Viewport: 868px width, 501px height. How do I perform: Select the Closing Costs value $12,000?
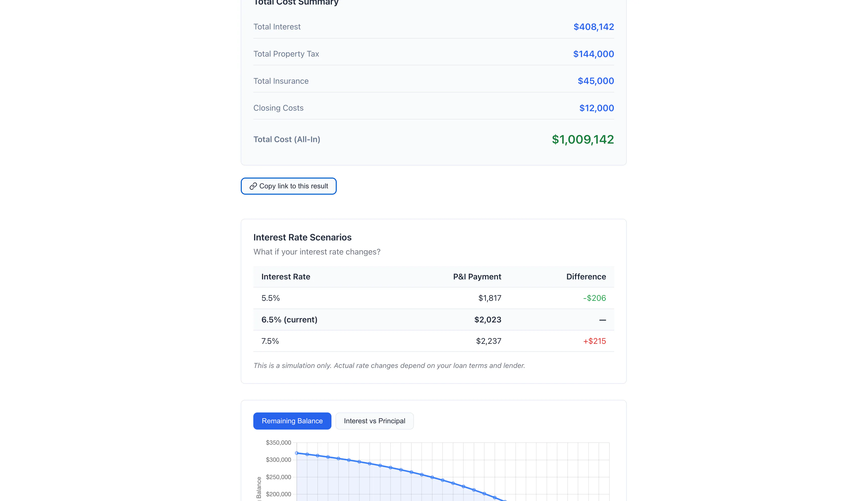[596, 108]
